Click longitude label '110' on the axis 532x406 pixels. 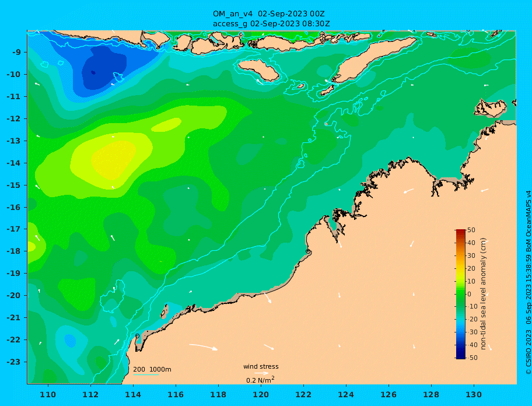click(x=48, y=394)
